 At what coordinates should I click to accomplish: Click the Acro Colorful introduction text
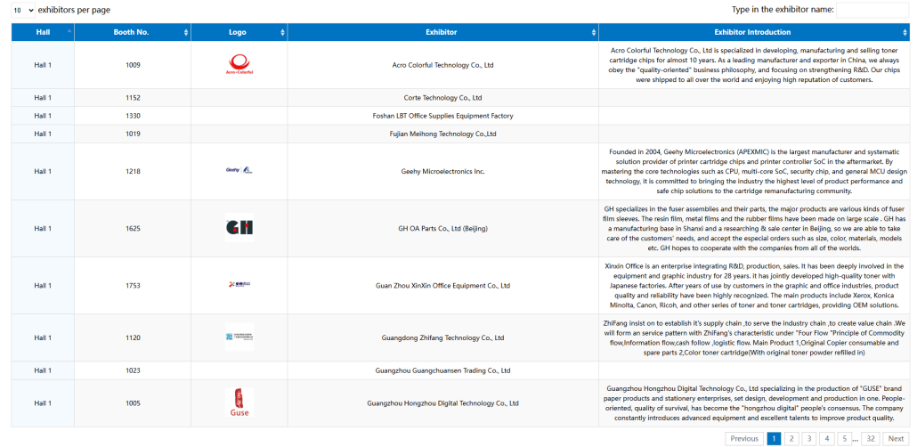(x=753, y=65)
